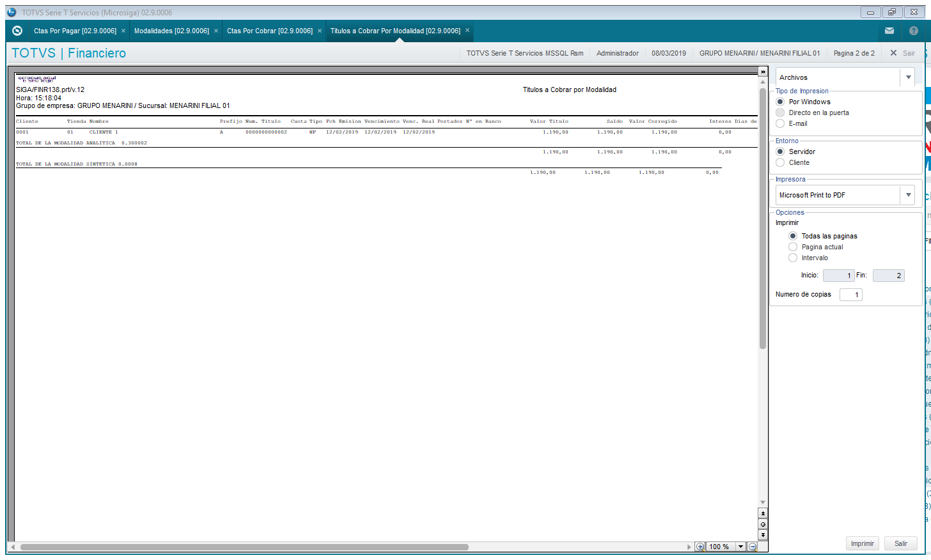The image size is (931, 560).
Task: Collapse side panel with double-arrow button
Action: (763, 72)
